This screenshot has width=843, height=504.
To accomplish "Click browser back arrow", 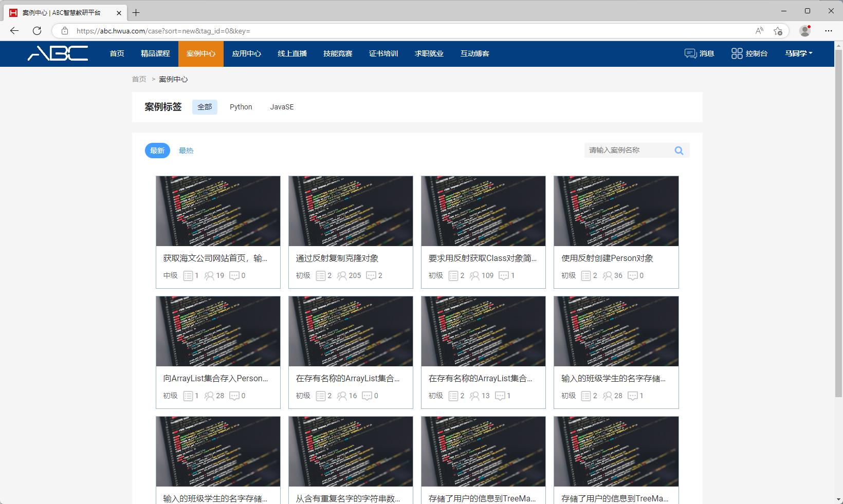I will pos(14,31).
